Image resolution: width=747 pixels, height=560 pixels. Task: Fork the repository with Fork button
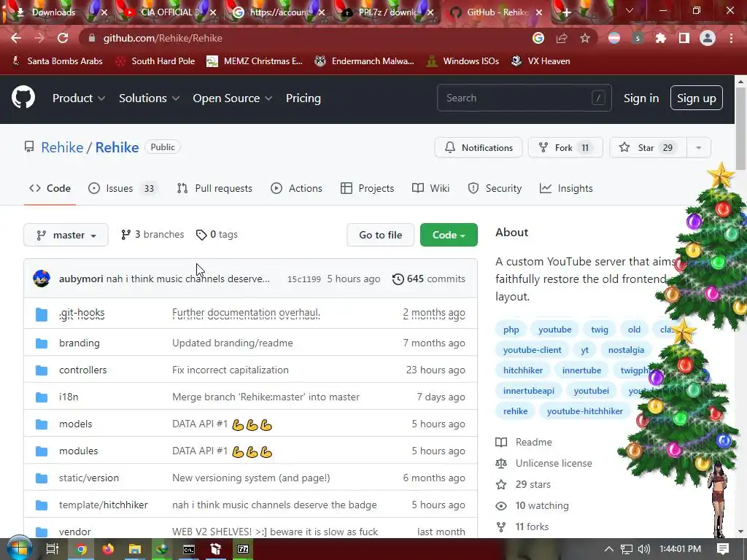[565, 147]
